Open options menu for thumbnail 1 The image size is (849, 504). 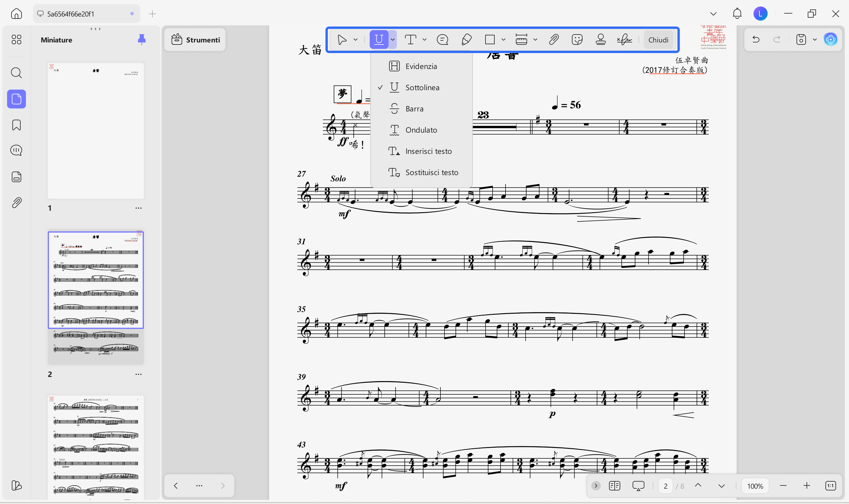click(x=138, y=208)
